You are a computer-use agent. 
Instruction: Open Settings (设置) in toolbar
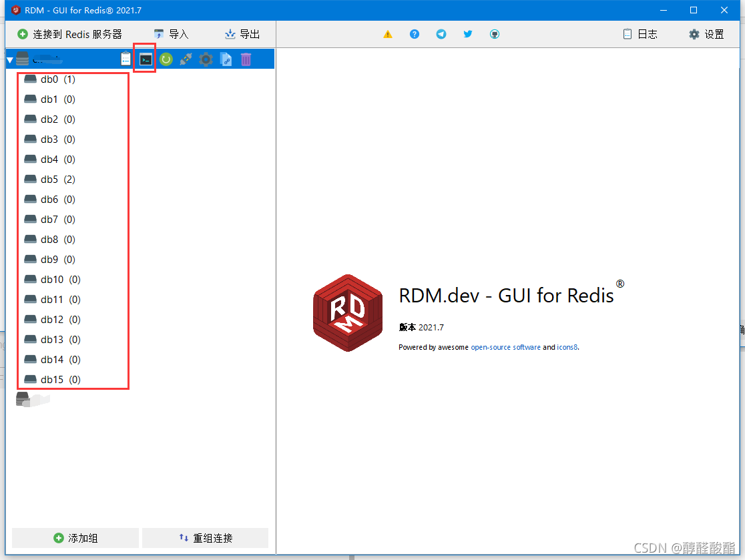[706, 34]
